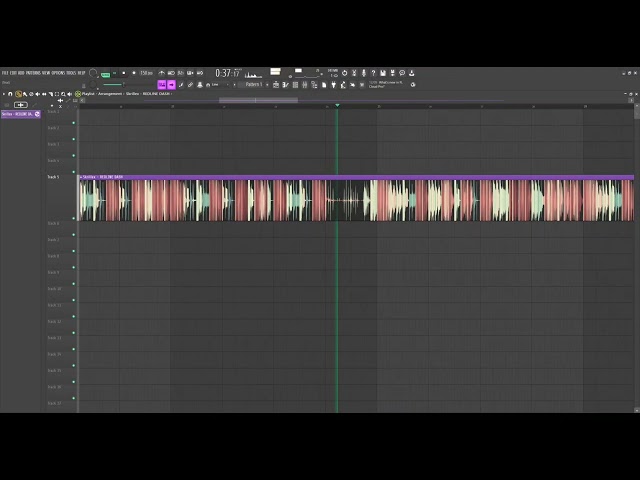Click the microphone one-click recording icon
The width and height of the screenshot is (640, 480).
click(364, 73)
